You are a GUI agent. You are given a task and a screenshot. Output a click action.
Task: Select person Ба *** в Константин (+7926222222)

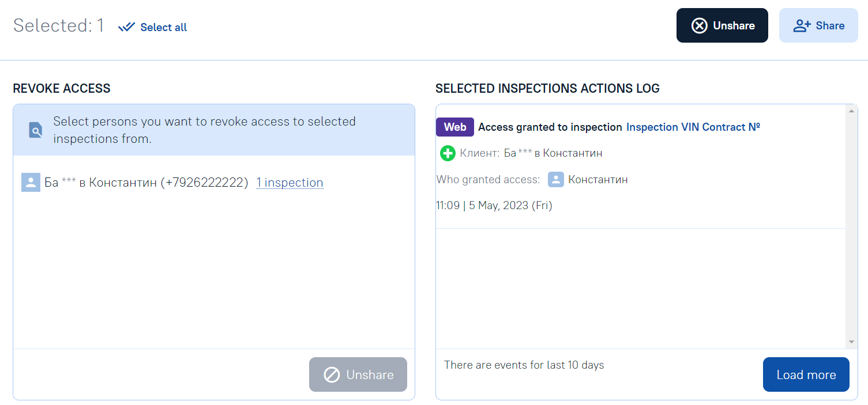coord(146,183)
